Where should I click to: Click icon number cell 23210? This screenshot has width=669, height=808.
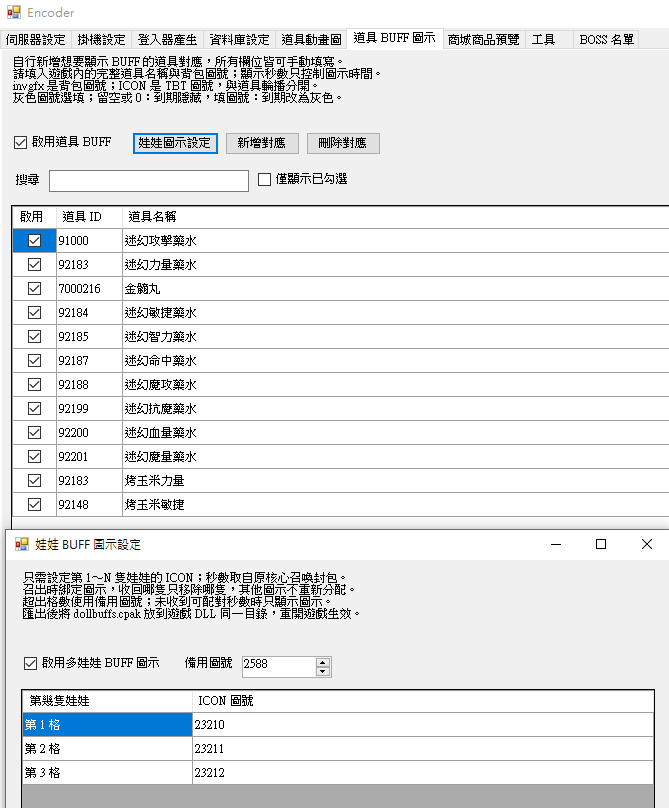point(423,725)
